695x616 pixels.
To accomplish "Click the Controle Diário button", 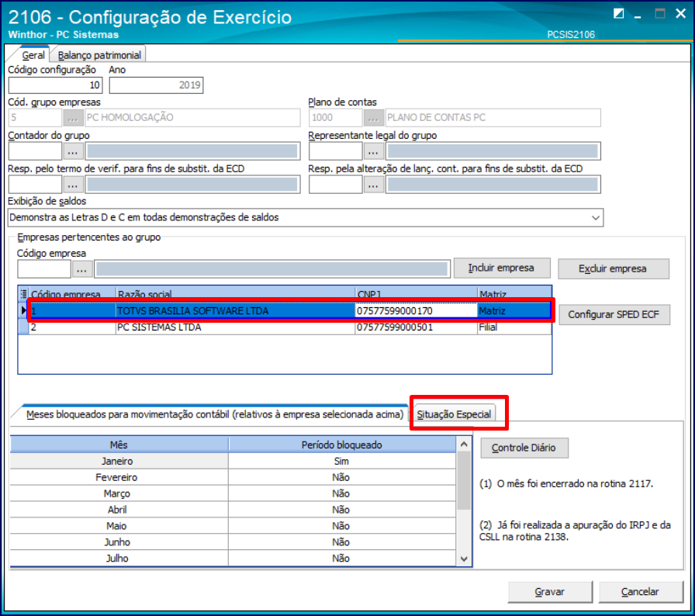I will click(x=524, y=448).
